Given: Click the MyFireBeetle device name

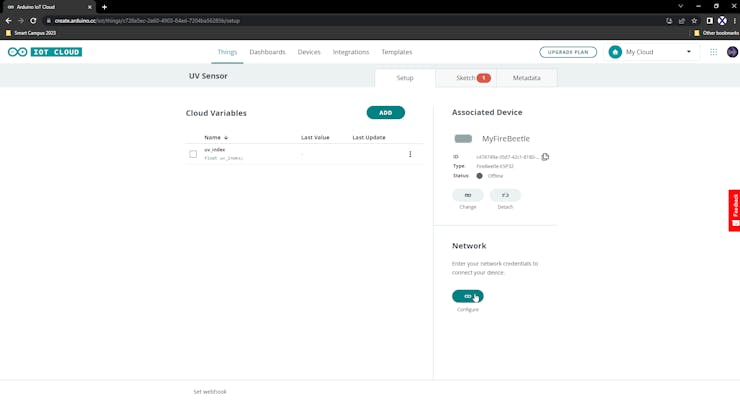Looking at the screenshot, I should 506,139.
